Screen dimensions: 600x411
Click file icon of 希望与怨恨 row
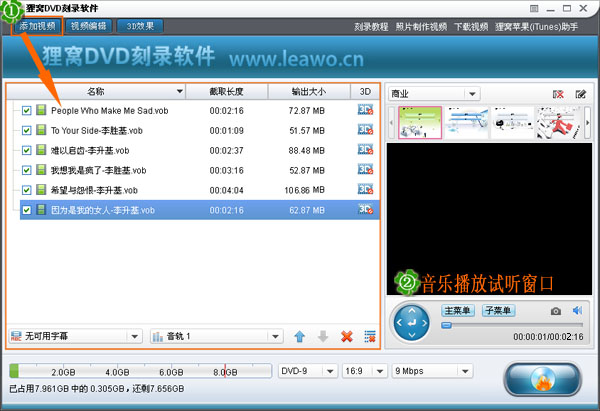(x=41, y=190)
